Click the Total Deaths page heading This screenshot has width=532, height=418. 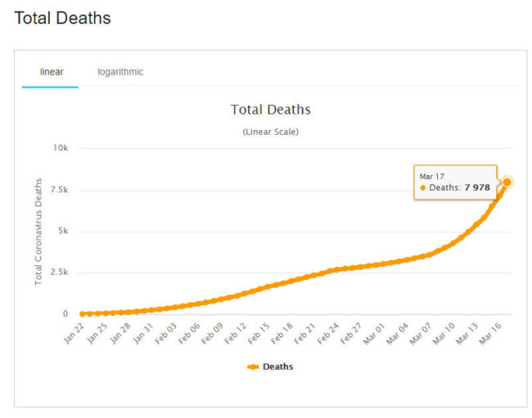62,18
